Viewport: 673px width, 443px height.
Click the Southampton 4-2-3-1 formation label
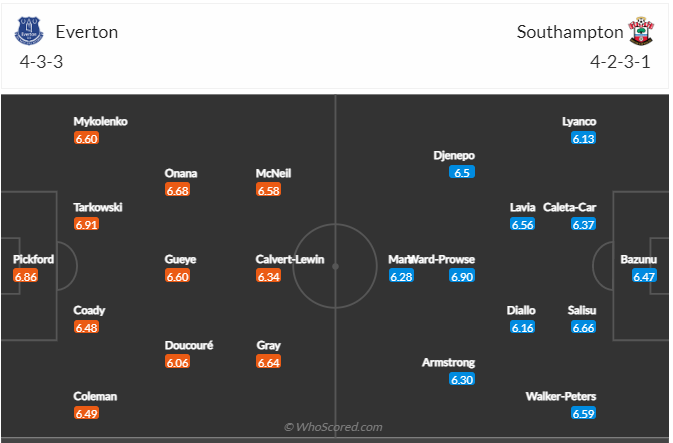click(x=620, y=62)
